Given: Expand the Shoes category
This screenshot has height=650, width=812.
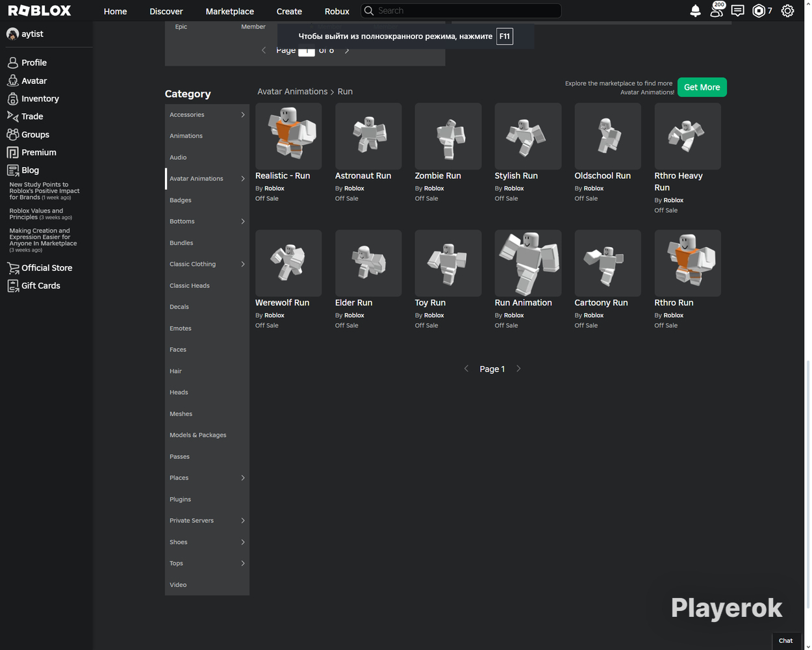Looking at the screenshot, I should pos(243,542).
